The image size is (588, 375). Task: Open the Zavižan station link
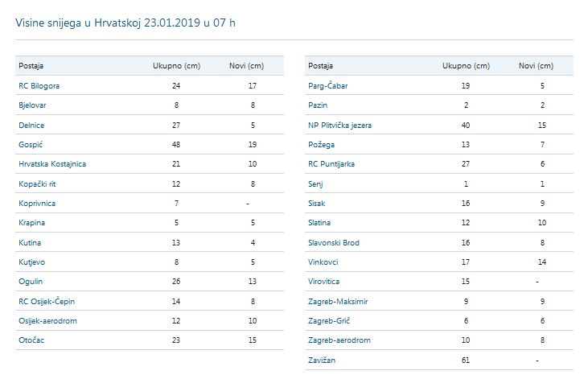[x=322, y=360]
